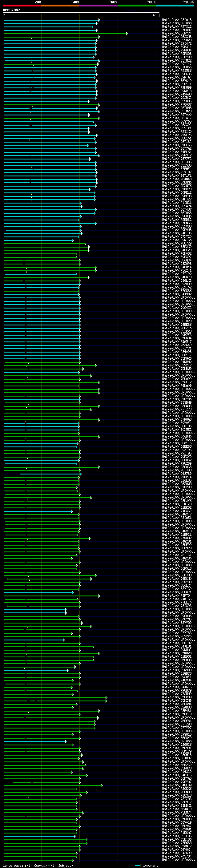Select hit label UniRef100_A2XIU7

177,172
